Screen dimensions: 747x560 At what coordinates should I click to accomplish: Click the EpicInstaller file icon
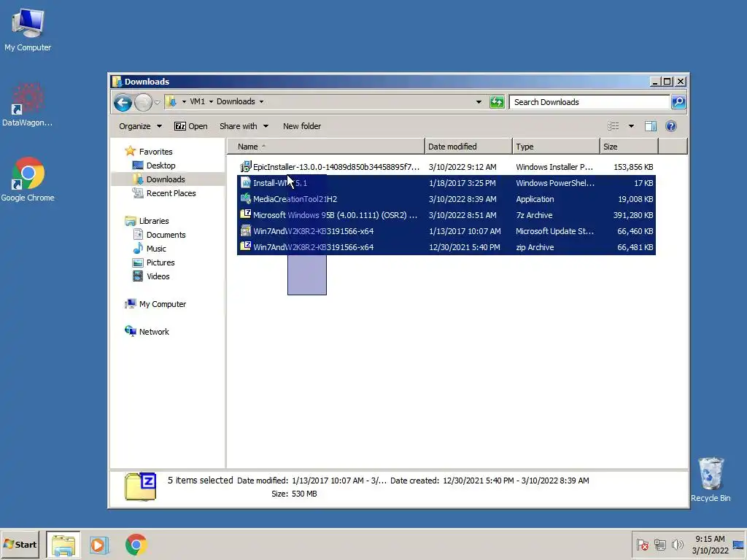(245, 167)
